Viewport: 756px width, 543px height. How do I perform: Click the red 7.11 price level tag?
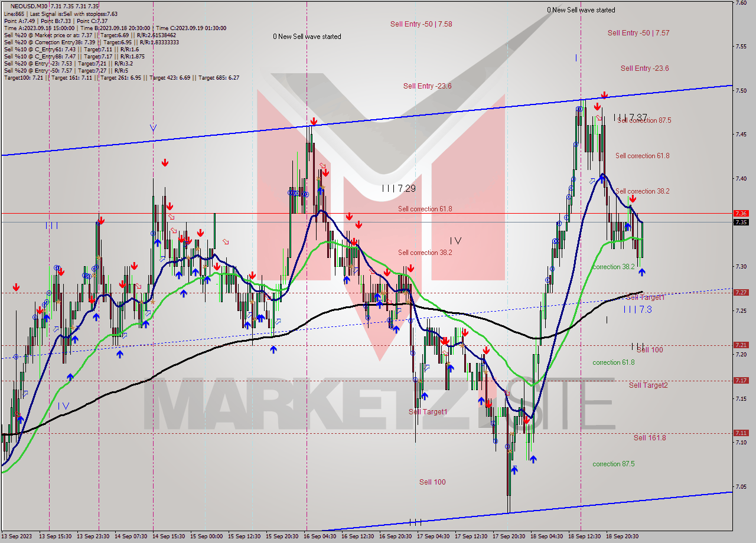pyautogui.click(x=741, y=433)
